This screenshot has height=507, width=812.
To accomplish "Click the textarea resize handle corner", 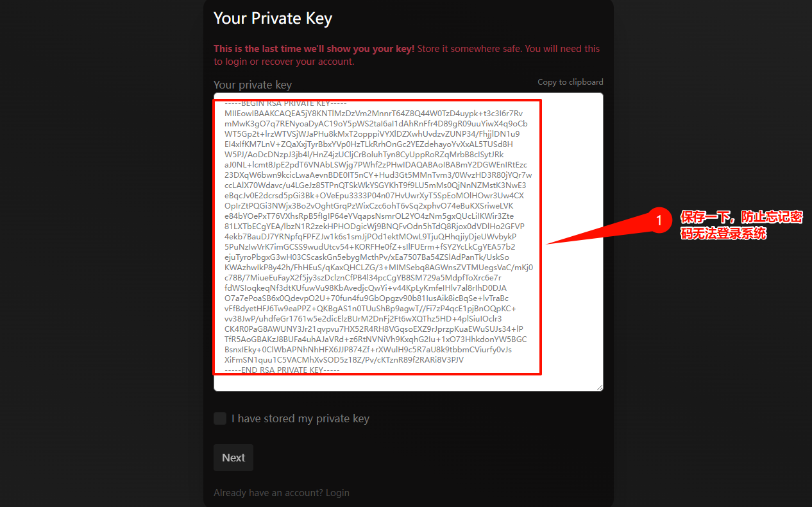I will click(600, 387).
